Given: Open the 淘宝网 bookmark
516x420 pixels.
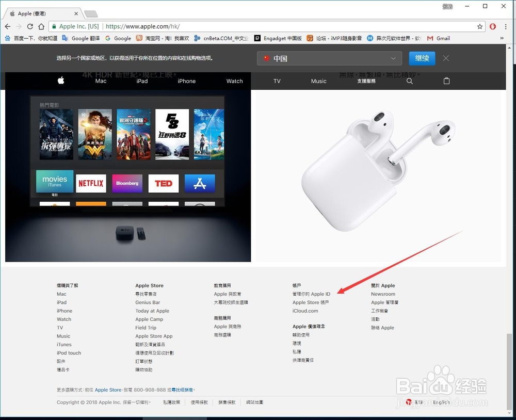Looking at the screenshot, I should 163,38.
